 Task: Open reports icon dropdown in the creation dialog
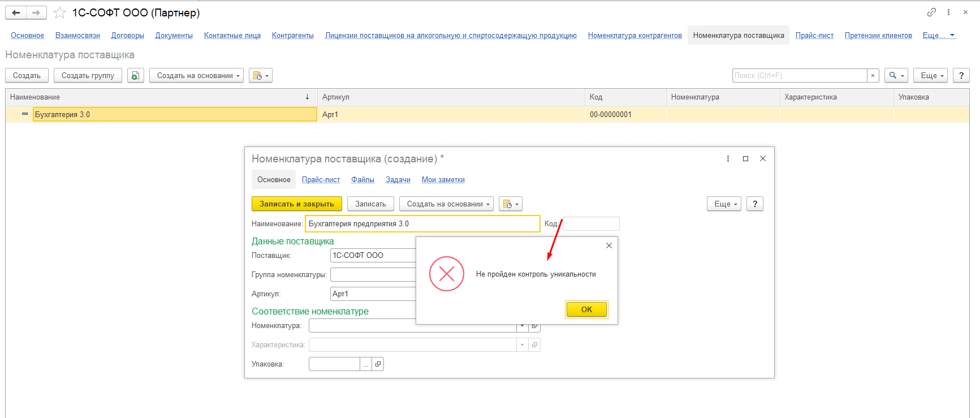(x=511, y=204)
